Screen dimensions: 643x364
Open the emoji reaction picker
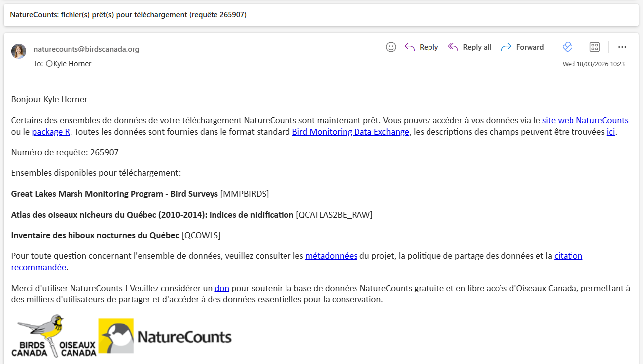pos(391,47)
